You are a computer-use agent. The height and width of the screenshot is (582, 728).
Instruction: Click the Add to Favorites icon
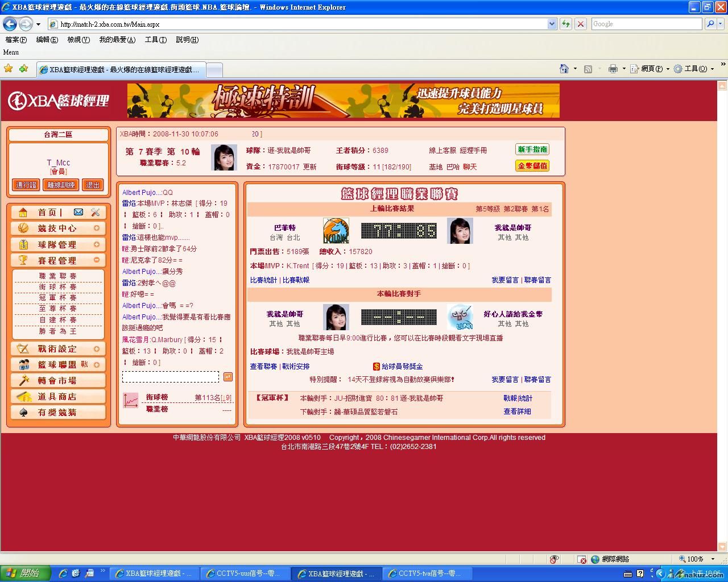23,69
